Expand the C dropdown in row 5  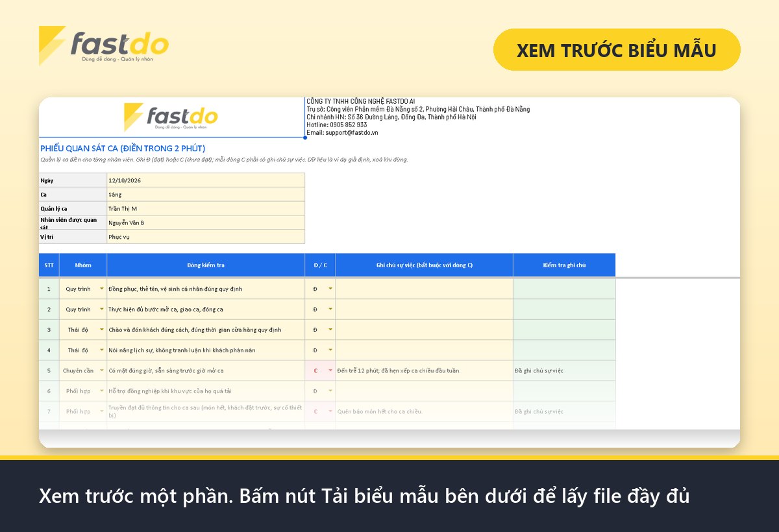[x=330, y=371]
